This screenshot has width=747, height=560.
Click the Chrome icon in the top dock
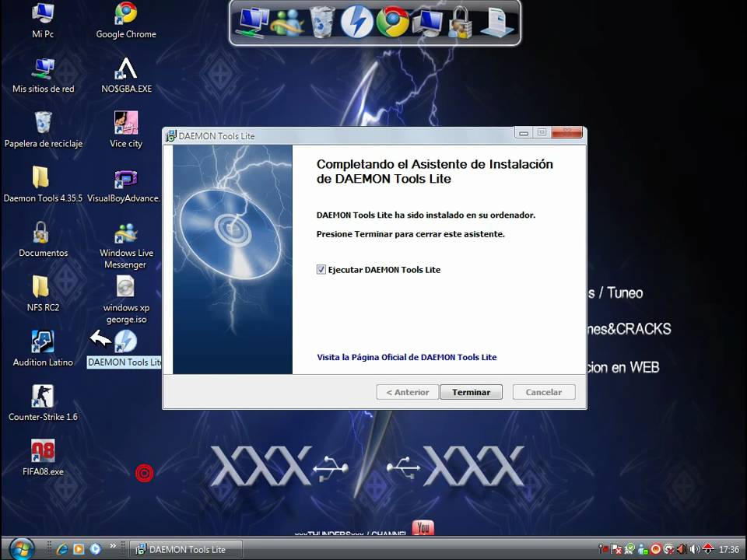click(x=392, y=22)
